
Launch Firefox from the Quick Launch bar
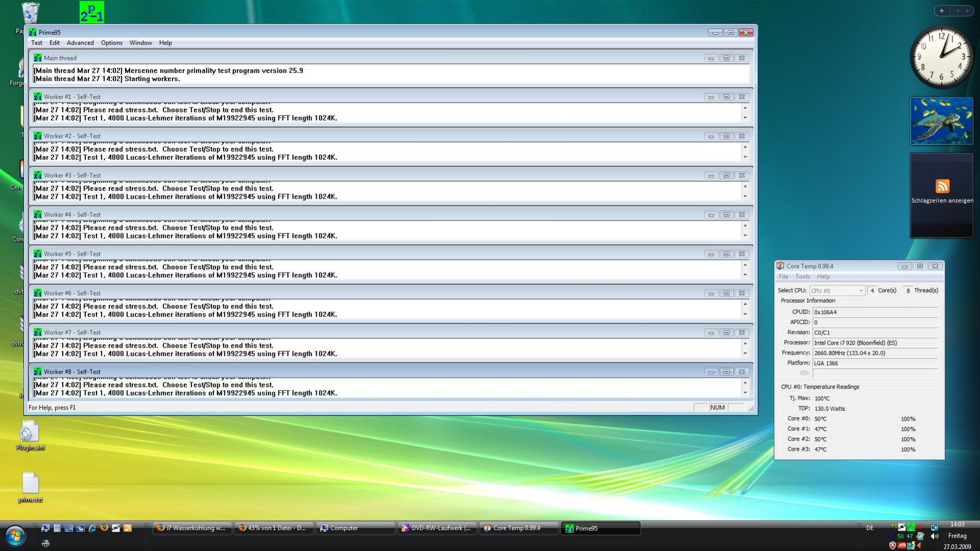pos(104,528)
